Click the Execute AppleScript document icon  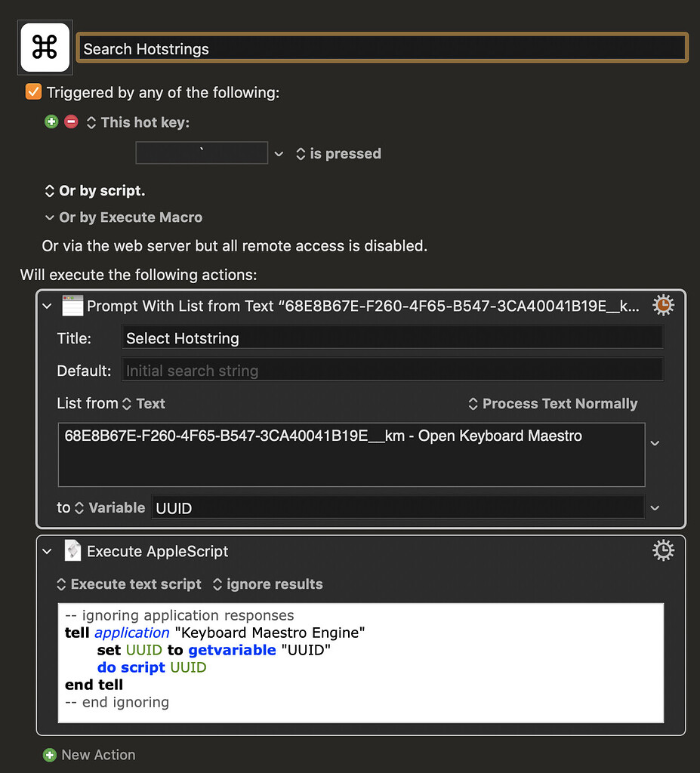tap(72, 550)
